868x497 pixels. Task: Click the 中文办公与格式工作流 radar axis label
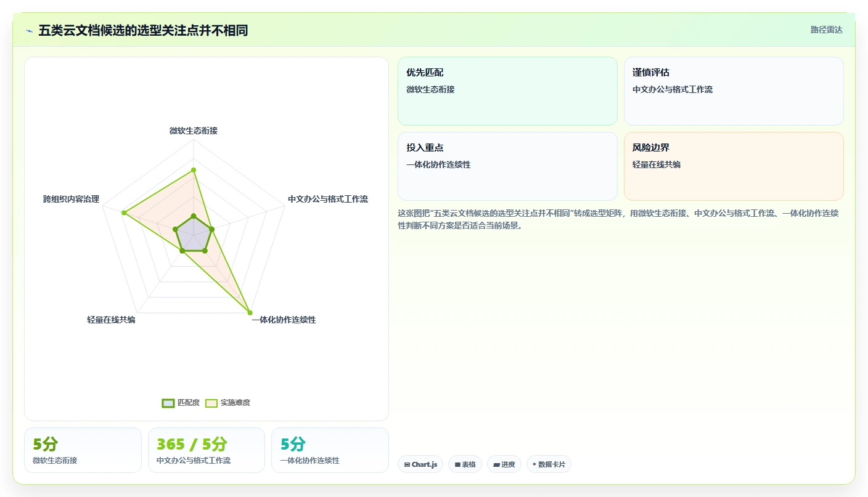pyautogui.click(x=328, y=199)
